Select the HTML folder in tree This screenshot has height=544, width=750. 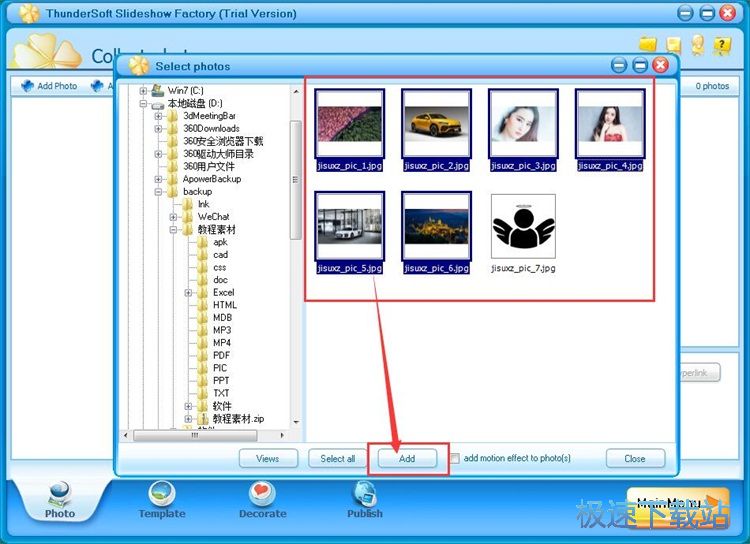tap(225, 305)
